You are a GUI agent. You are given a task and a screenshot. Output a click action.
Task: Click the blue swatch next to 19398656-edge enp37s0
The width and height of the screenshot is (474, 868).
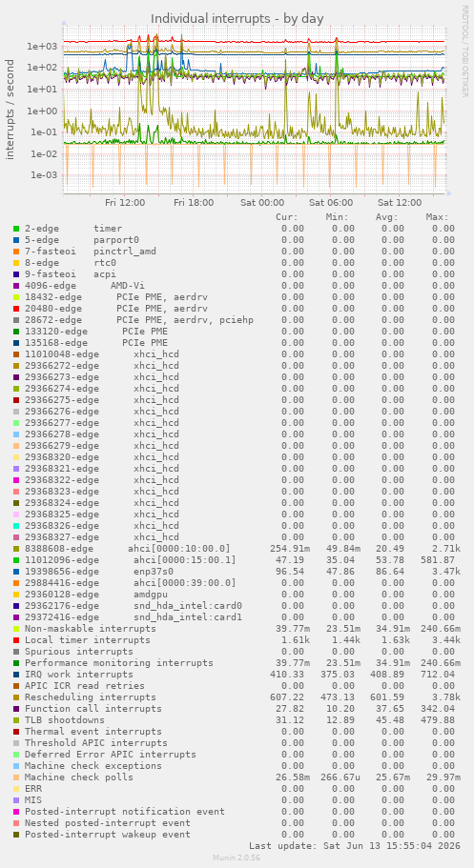click(x=16, y=572)
